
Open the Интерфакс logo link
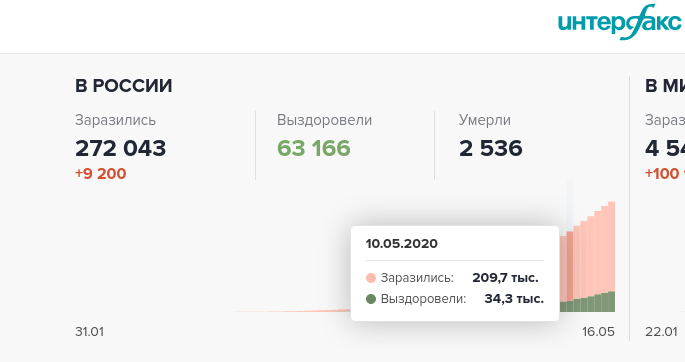coord(620,22)
